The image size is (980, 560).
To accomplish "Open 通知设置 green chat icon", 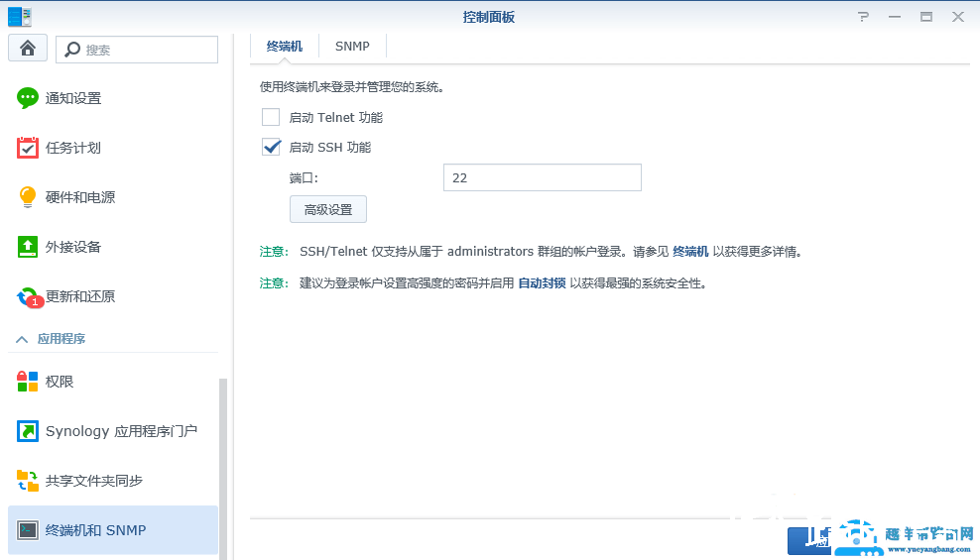I will [27, 98].
